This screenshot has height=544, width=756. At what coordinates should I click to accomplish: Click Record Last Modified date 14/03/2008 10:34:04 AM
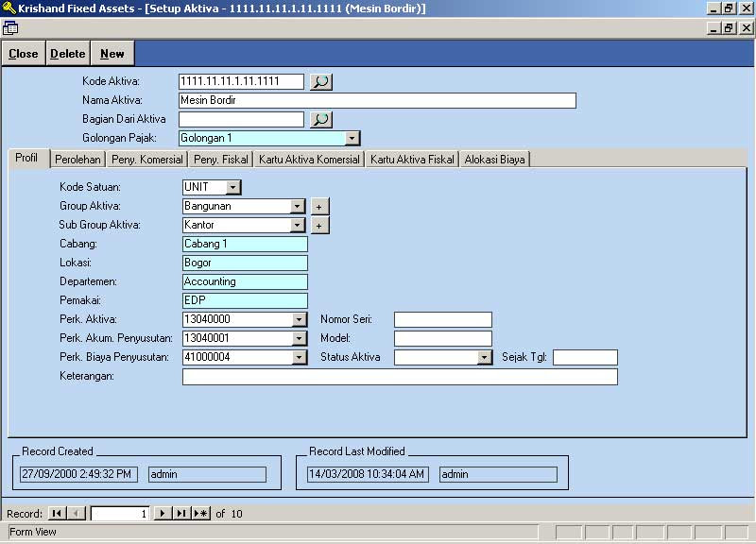368,474
